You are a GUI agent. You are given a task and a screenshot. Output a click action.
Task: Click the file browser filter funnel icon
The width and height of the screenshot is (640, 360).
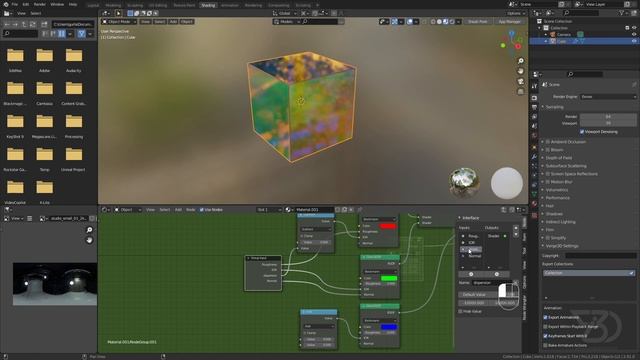[x=81, y=34]
